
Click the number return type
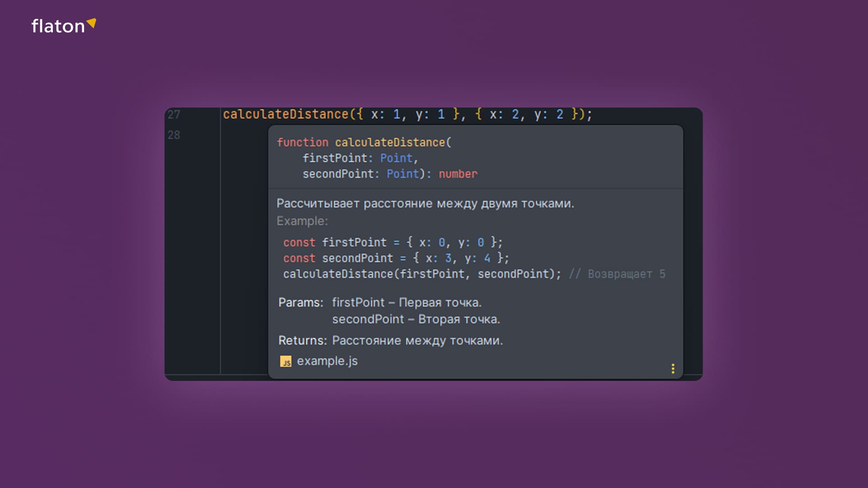458,174
